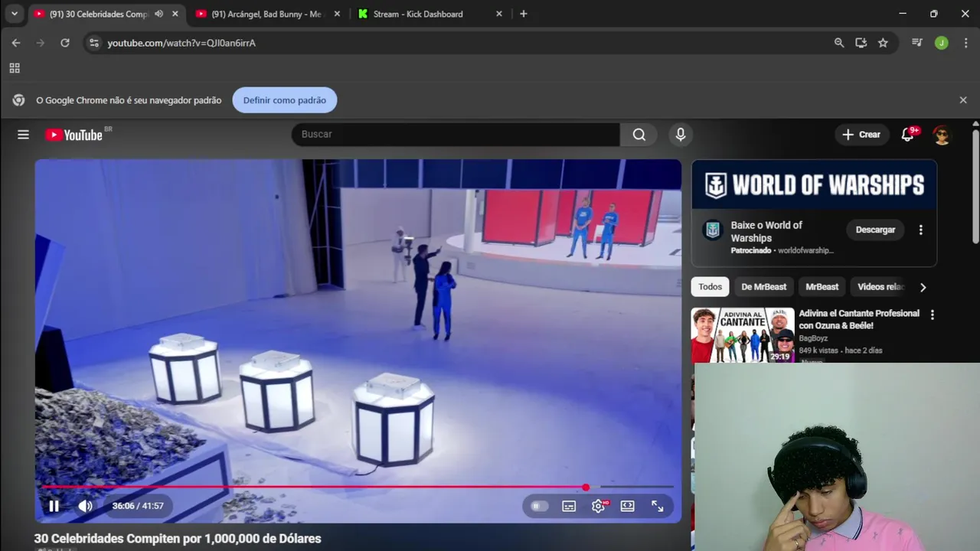Start voice search with the microphone

tap(680, 135)
